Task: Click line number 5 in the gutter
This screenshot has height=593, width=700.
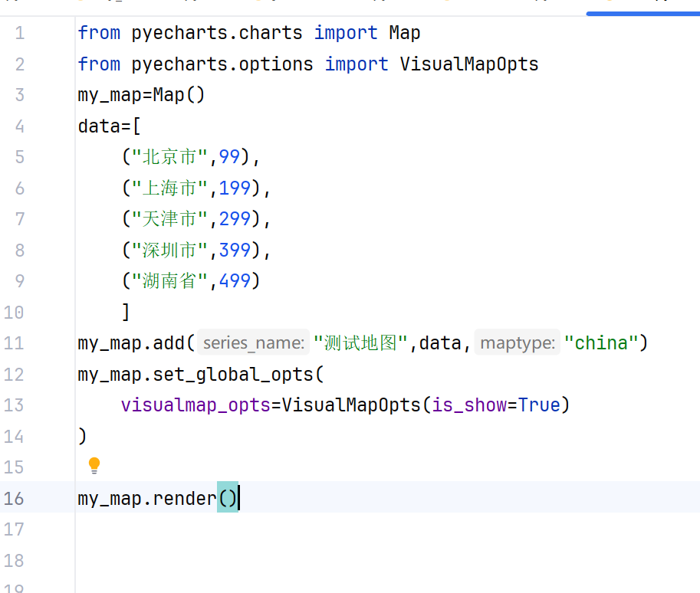Action: tap(20, 157)
